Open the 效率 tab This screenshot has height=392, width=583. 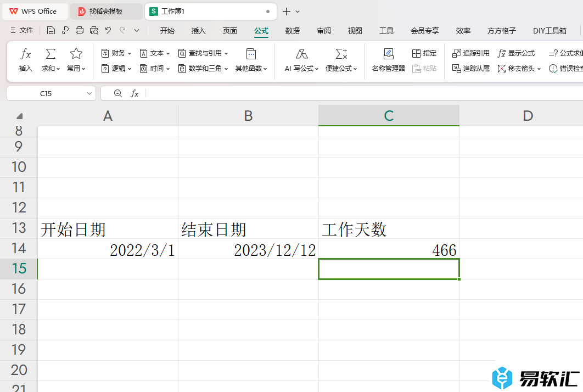coord(463,31)
